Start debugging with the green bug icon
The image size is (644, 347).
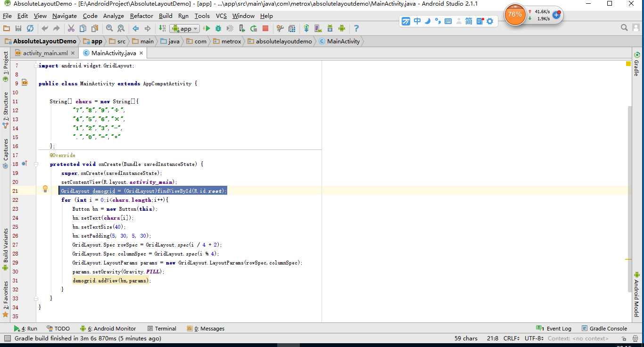(218, 28)
